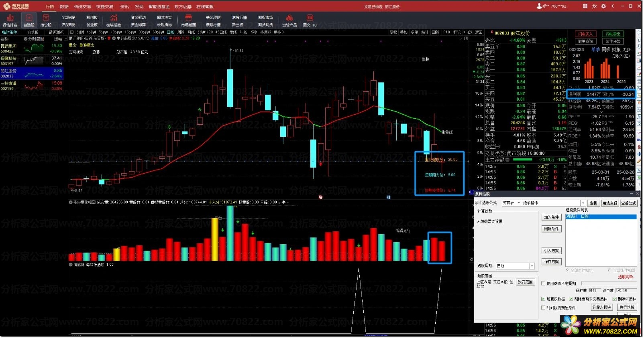Click 保隆科技 mini trend thumbnail
Screen dimensions: 644x338
tap(34, 61)
